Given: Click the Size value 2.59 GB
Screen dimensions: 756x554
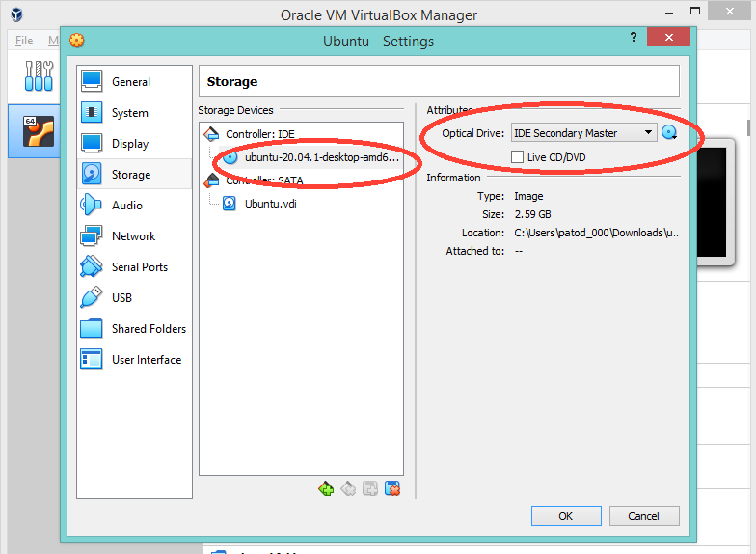Looking at the screenshot, I should [x=532, y=214].
